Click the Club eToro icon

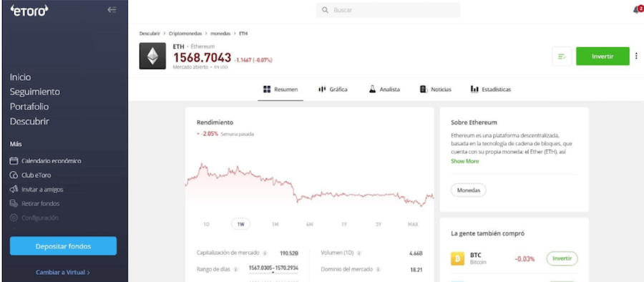(14, 175)
